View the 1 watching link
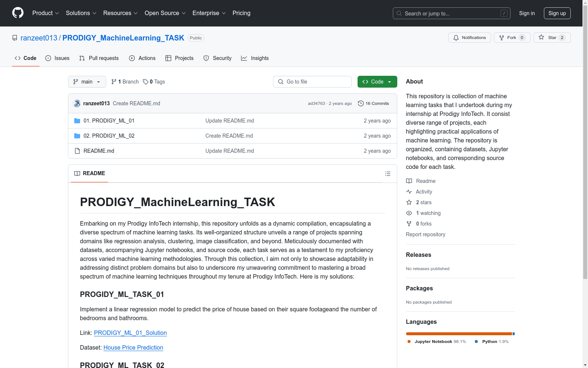 click(x=423, y=213)
